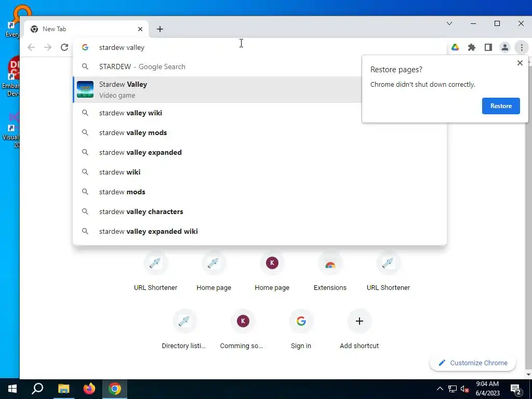Pick 'stardew valley expanded wiki' suggestion

tap(260, 231)
